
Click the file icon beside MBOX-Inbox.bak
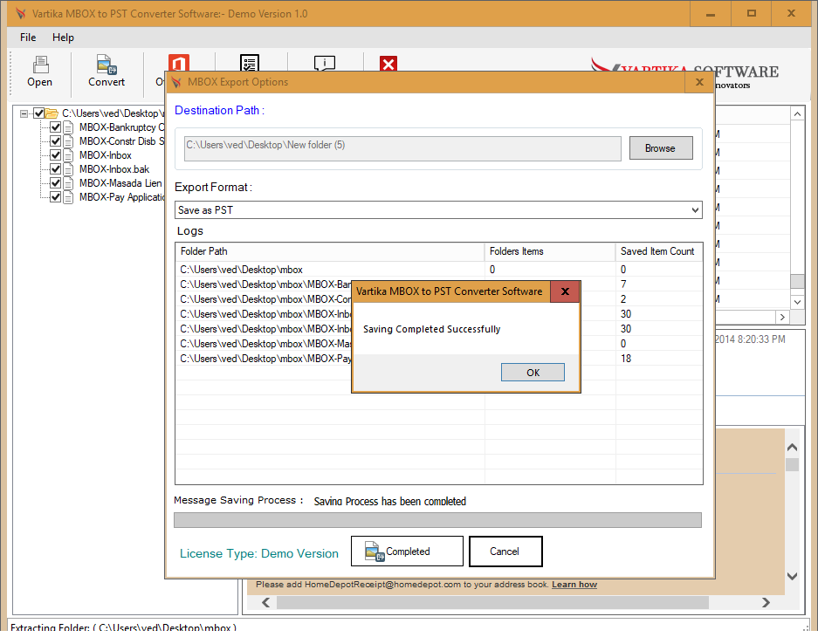tap(69, 169)
